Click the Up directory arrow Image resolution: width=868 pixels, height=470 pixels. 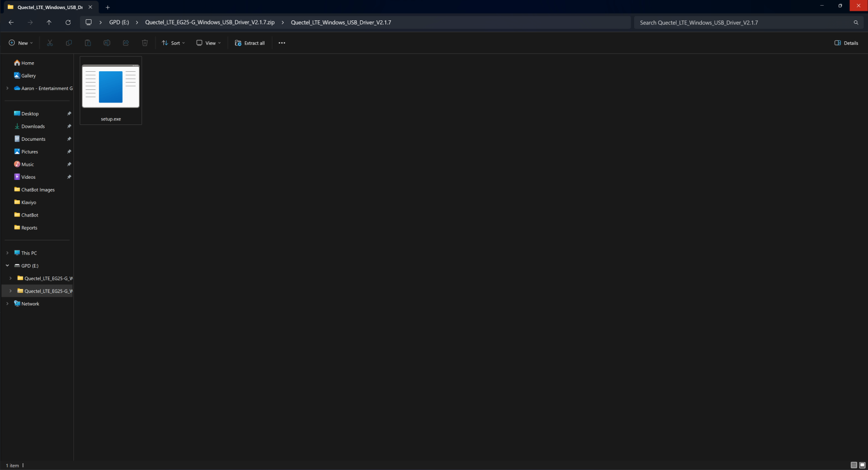(x=49, y=23)
